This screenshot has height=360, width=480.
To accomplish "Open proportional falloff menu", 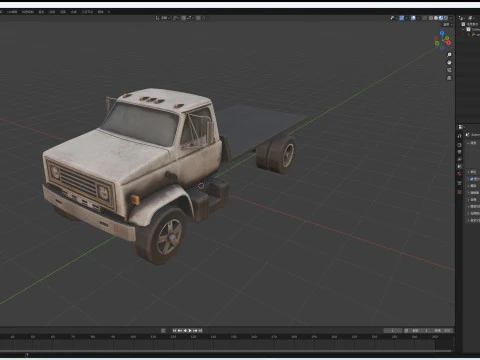I will pyautogui.click(x=204, y=18).
